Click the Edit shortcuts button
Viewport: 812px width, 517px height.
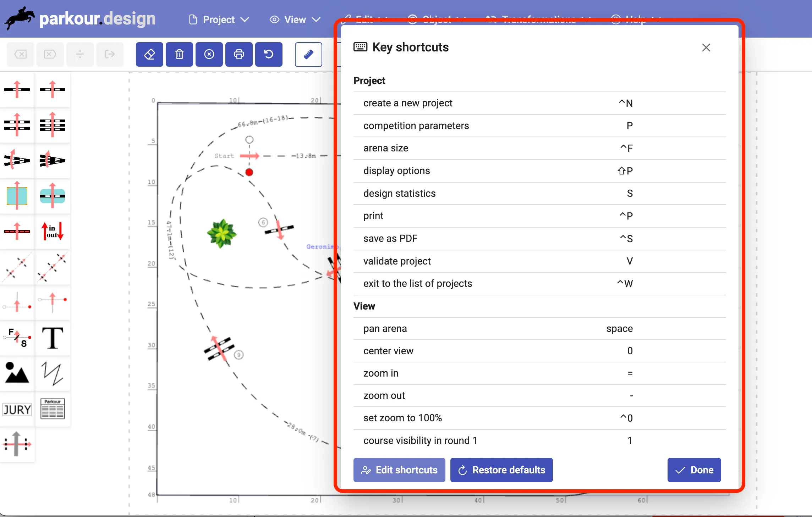[399, 470]
